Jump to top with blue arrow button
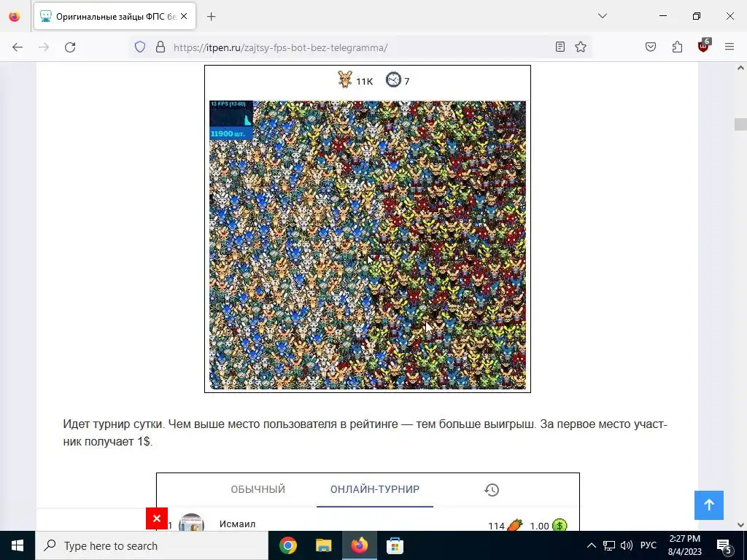747x560 pixels. click(x=709, y=505)
